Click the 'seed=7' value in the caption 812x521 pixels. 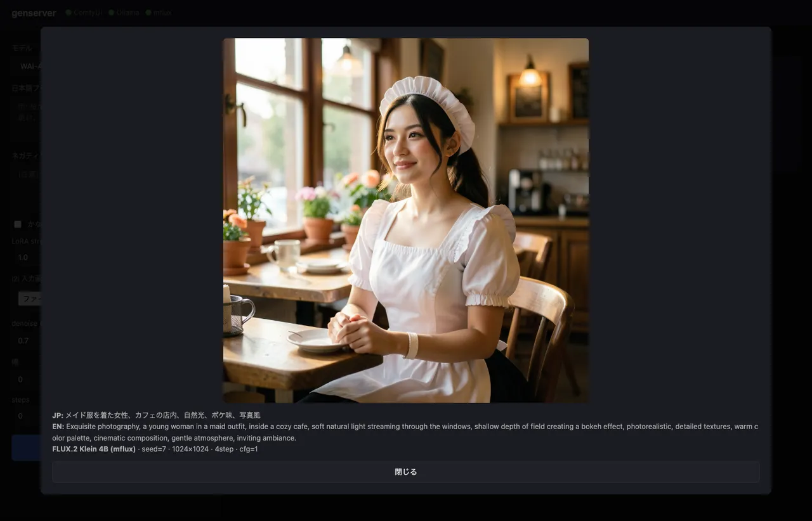coord(154,449)
